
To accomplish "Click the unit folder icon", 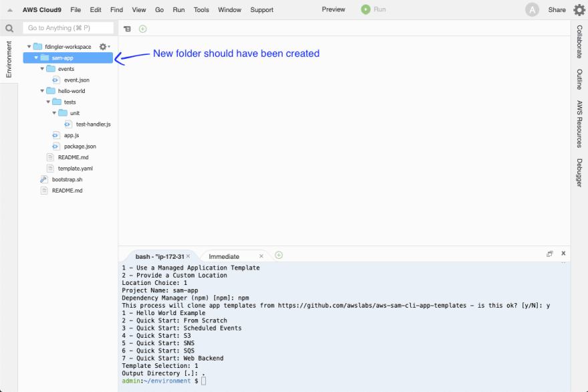I will [63, 113].
